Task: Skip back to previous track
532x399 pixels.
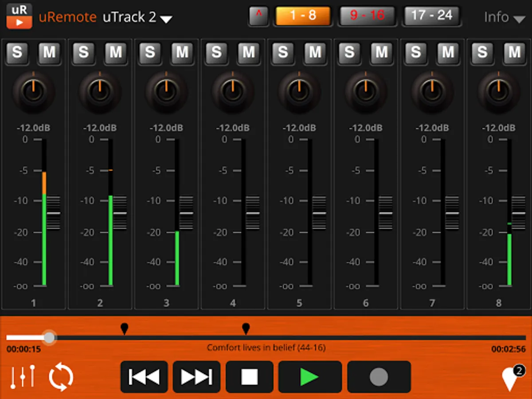Action: 144,377
